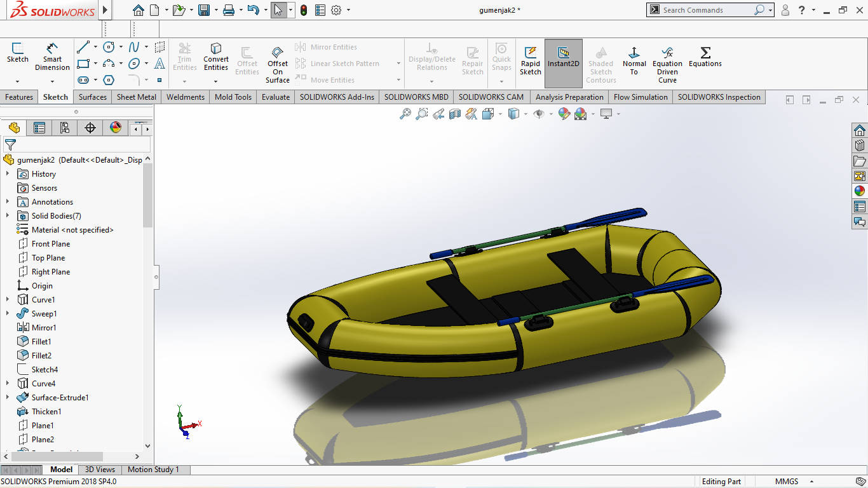
Task: Open the Smart Dimension dropdown arrow
Action: tap(52, 81)
